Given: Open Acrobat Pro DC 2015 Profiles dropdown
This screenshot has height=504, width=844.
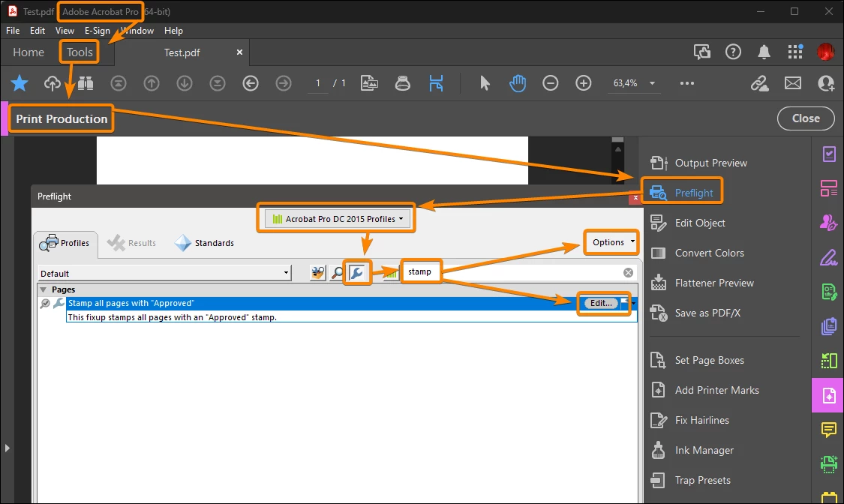Looking at the screenshot, I should click(338, 219).
